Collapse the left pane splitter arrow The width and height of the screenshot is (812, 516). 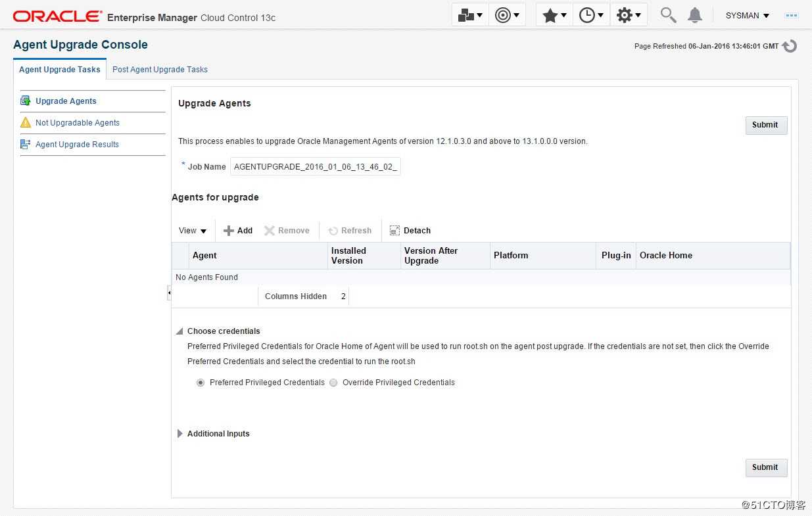[169, 293]
